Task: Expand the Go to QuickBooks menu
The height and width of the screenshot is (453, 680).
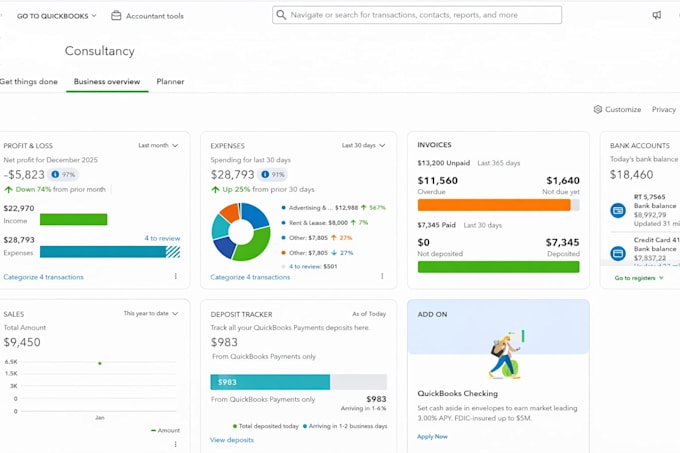Action: pos(56,16)
